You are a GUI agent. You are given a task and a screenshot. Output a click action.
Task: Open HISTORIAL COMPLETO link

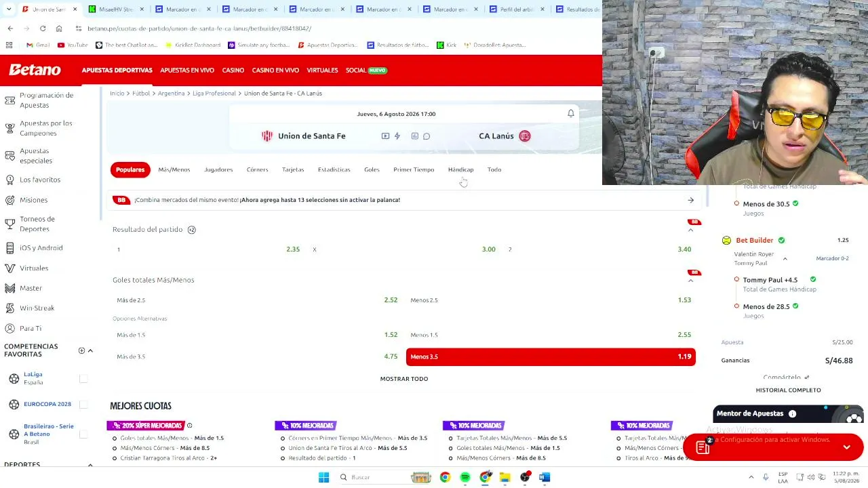tap(788, 390)
